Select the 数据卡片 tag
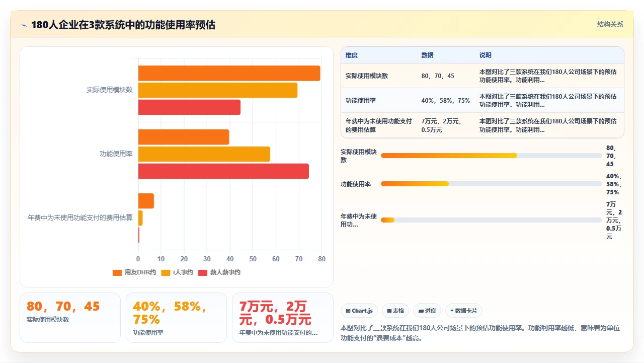 pos(464,311)
